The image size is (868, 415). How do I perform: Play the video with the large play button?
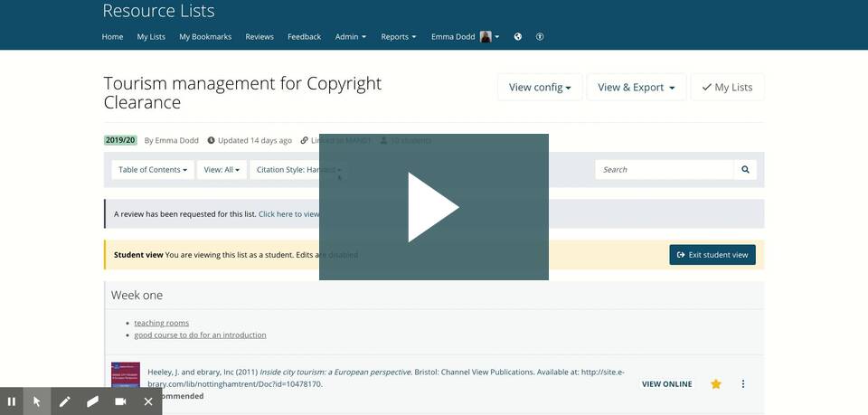pos(433,207)
